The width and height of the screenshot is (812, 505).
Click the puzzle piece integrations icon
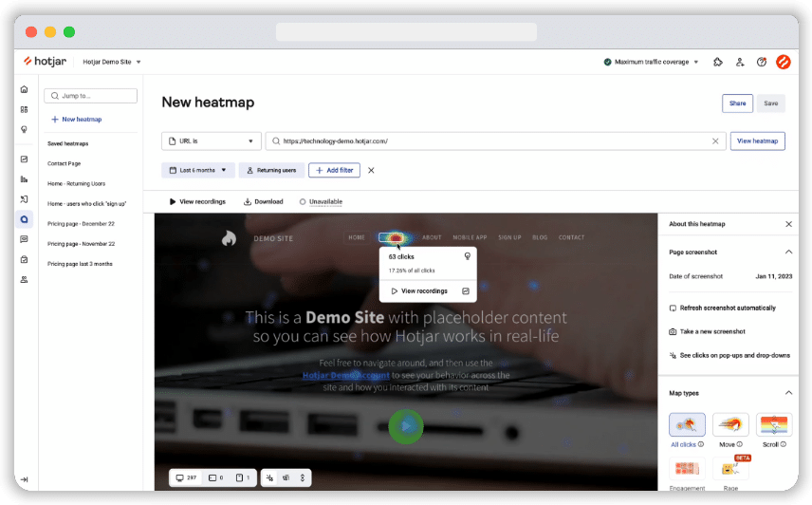click(717, 62)
